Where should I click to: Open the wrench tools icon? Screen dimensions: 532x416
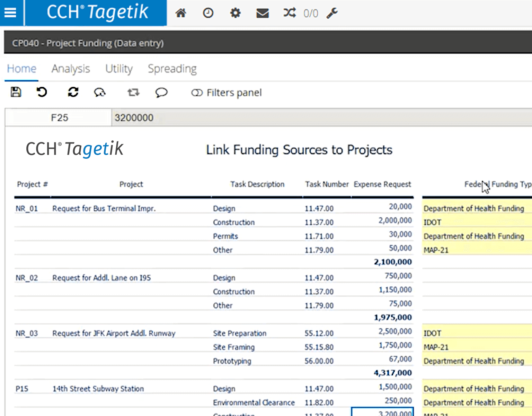click(332, 13)
